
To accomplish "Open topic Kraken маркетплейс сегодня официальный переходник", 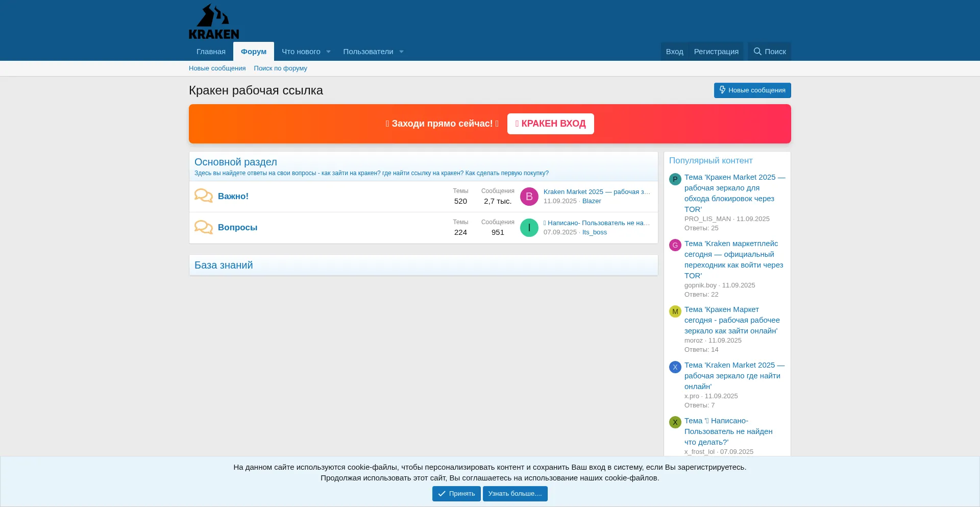I will point(734,259).
